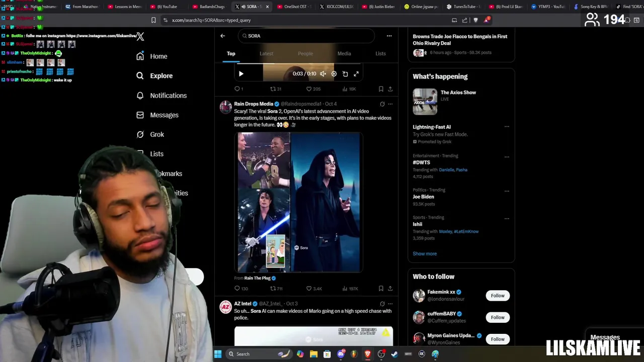Enter fullscreen on the video player
This screenshot has width=644, height=362.
(x=356, y=74)
